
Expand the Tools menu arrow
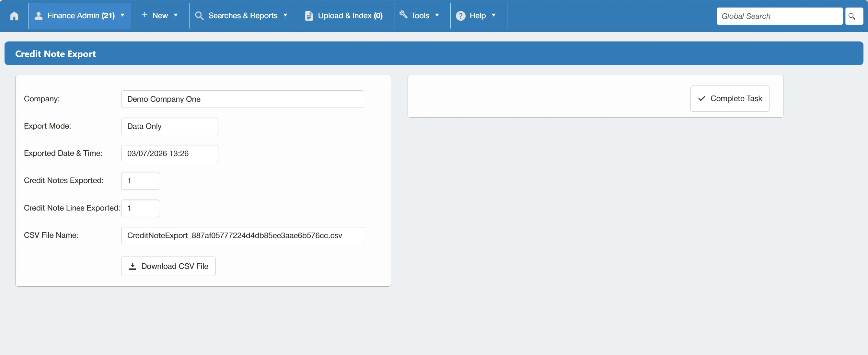(437, 15)
